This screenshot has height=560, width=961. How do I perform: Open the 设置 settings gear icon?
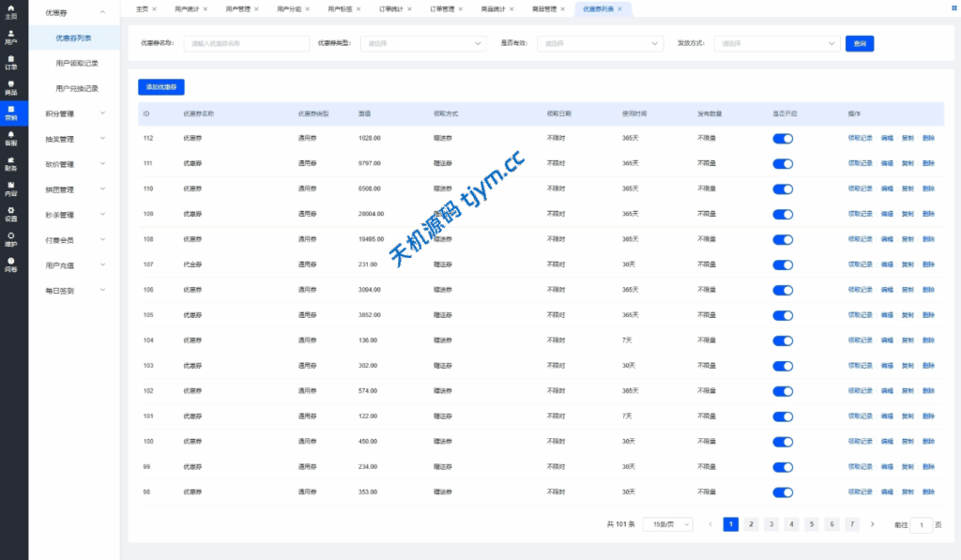11,213
